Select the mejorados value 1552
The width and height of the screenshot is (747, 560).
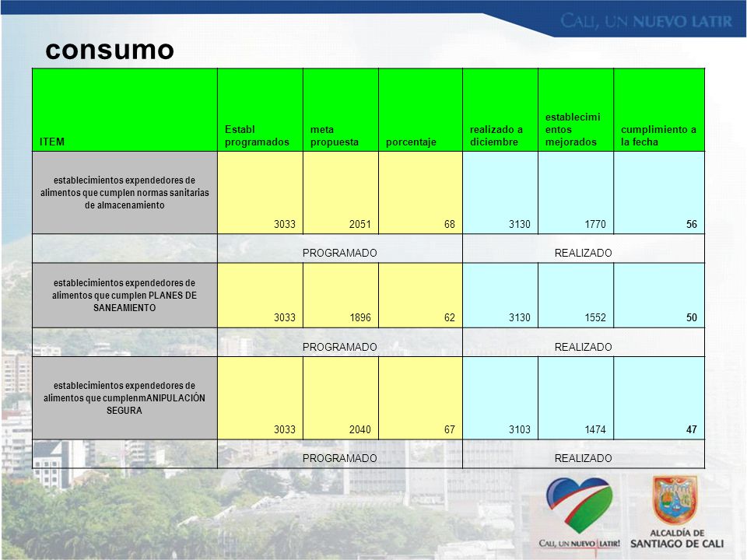tap(595, 317)
